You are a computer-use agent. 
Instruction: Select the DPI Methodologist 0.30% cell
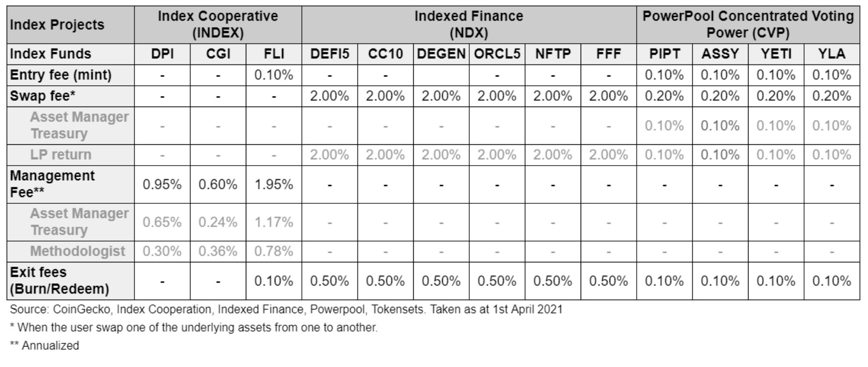[162, 251]
